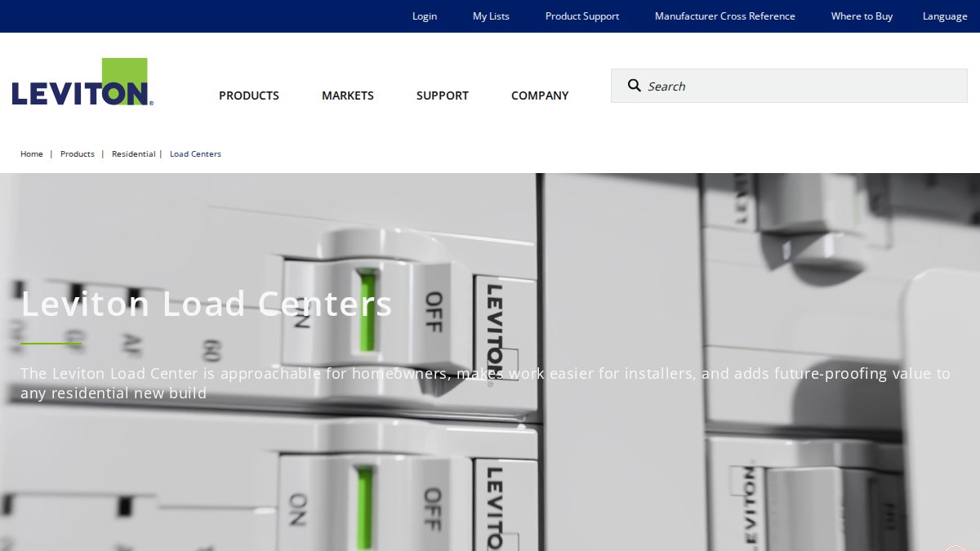The width and height of the screenshot is (980, 551).
Task: Open the MARKETS menu
Action: point(348,96)
